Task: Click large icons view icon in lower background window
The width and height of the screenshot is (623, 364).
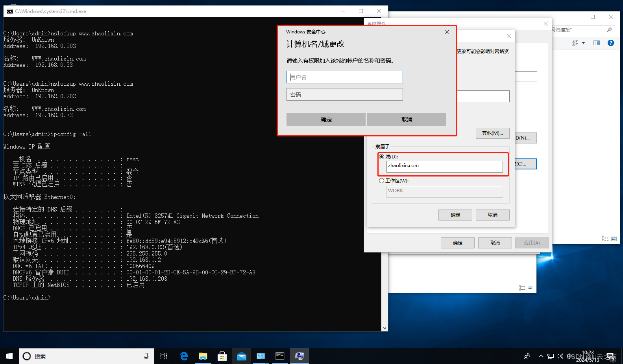Action: [x=531, y=288]
